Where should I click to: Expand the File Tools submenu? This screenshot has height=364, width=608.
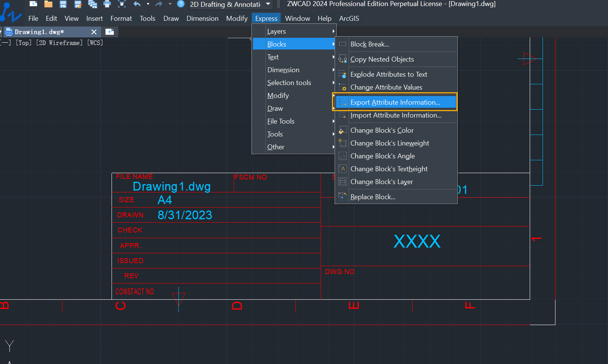[294, 121]
